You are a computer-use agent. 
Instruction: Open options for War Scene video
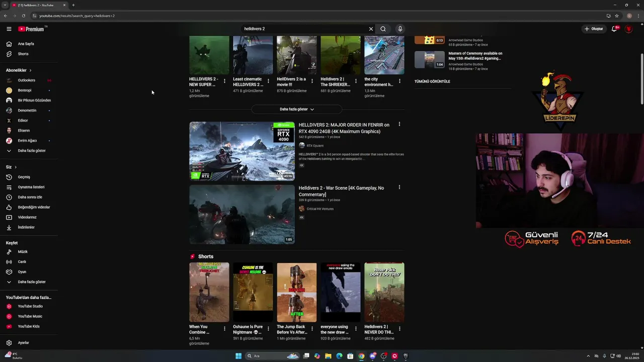(x=399, y=187)
